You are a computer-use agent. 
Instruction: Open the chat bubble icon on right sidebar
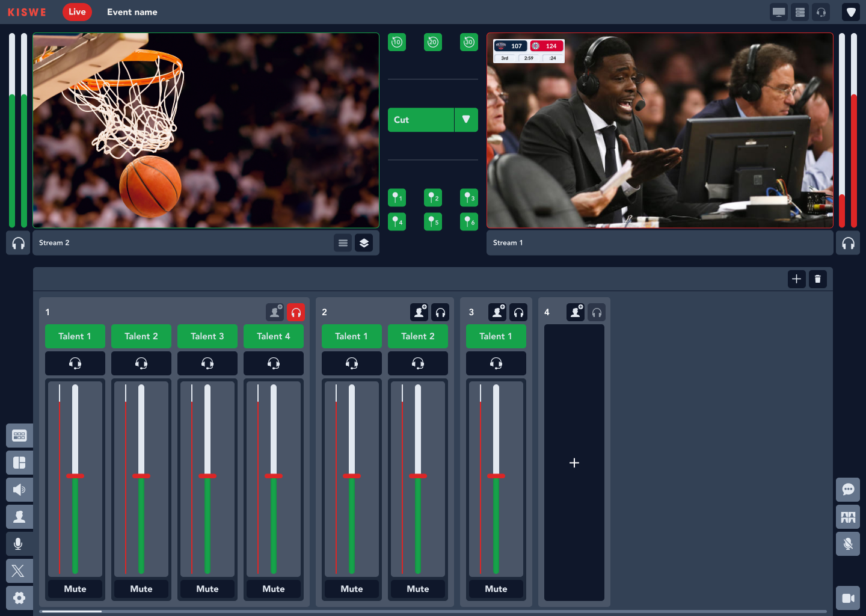(848, 489)
